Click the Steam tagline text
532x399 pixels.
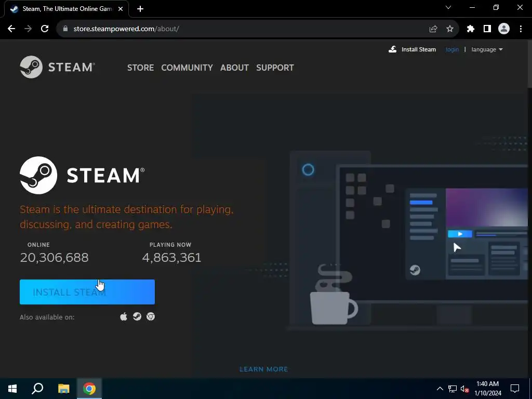[x=127, y=217]
